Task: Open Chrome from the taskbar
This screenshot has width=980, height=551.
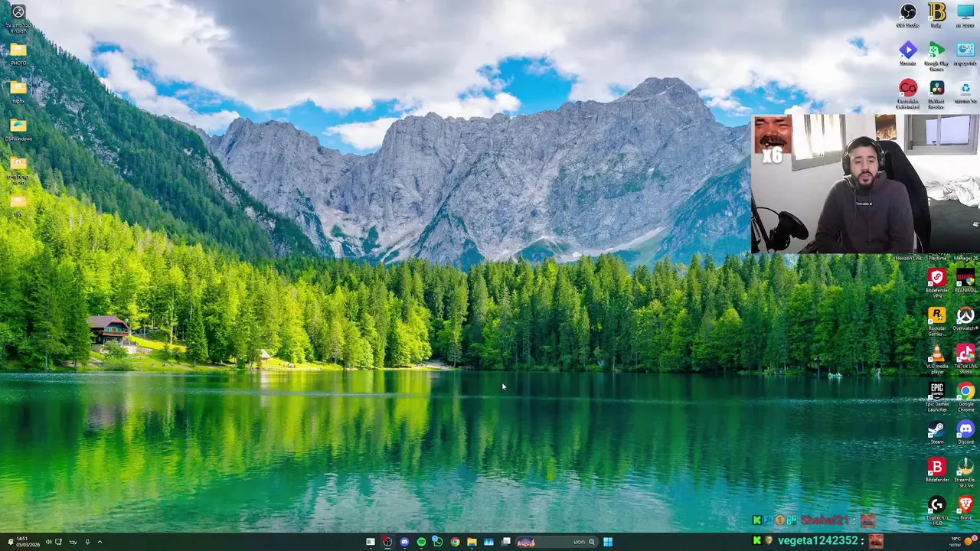Action: (455, 542)
